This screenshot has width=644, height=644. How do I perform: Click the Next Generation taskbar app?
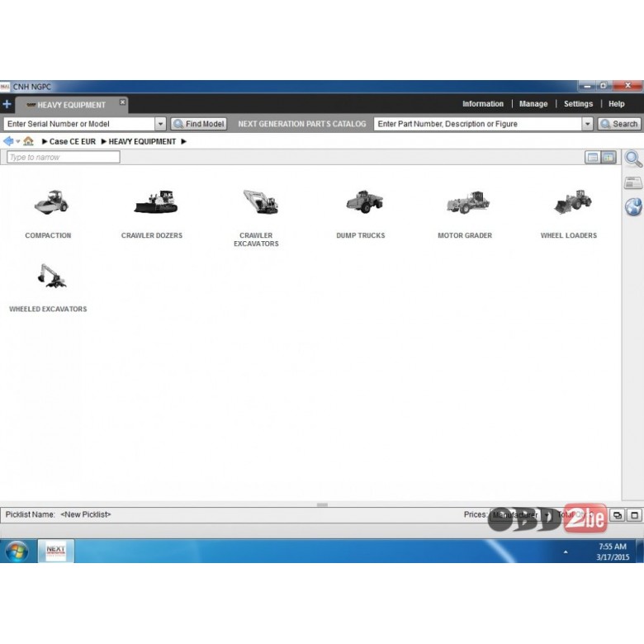(x=56, y=552)
